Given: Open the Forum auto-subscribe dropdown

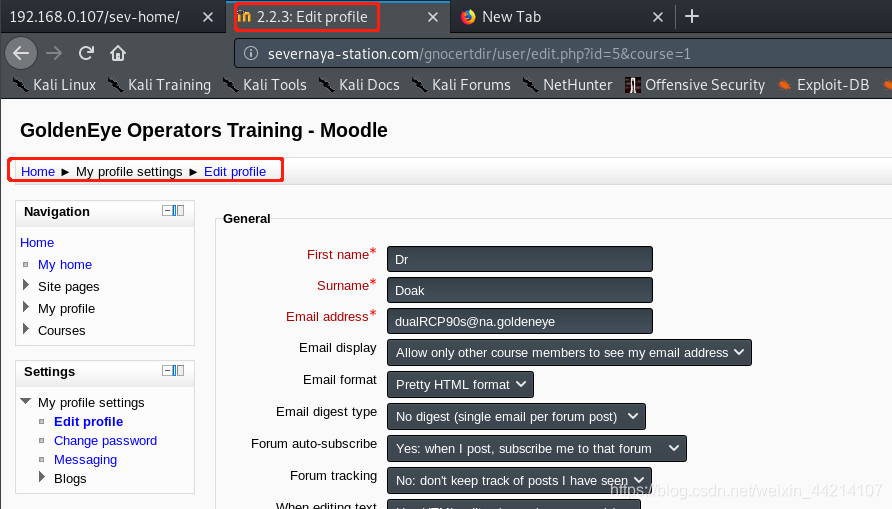Looking at the screenshot, I should (x=537, y=448).
